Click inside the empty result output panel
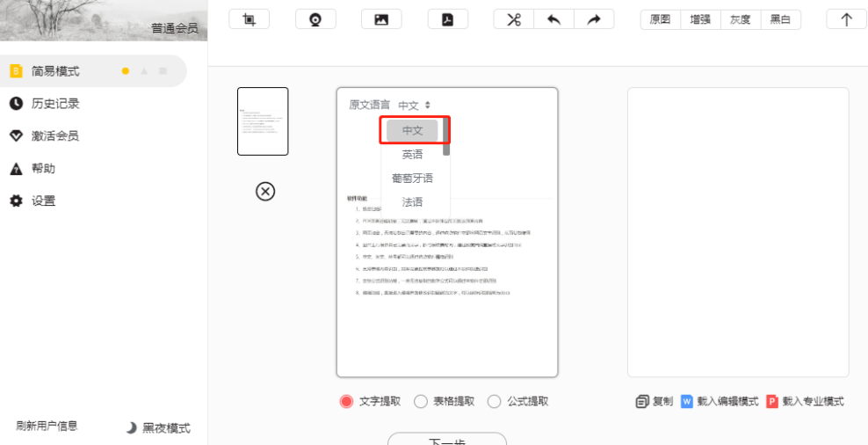 tap(738, 232)
